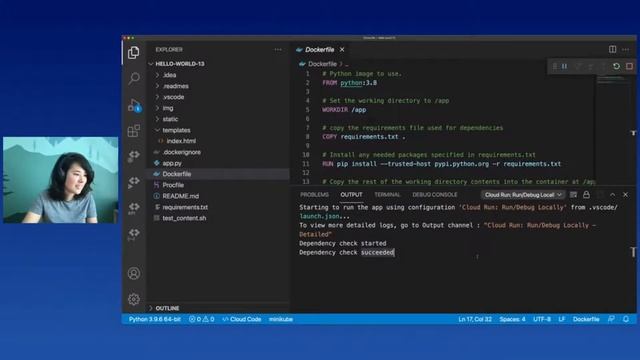The image size is (640, 360).
Task: Change end of line sequence LF
Action: click(x=562, y=319)
